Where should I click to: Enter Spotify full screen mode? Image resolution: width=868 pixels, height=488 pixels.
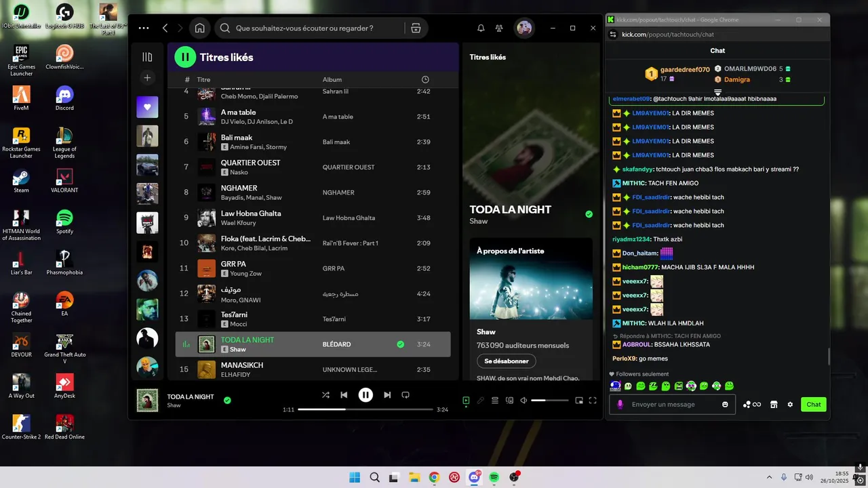tap(593, 401)
